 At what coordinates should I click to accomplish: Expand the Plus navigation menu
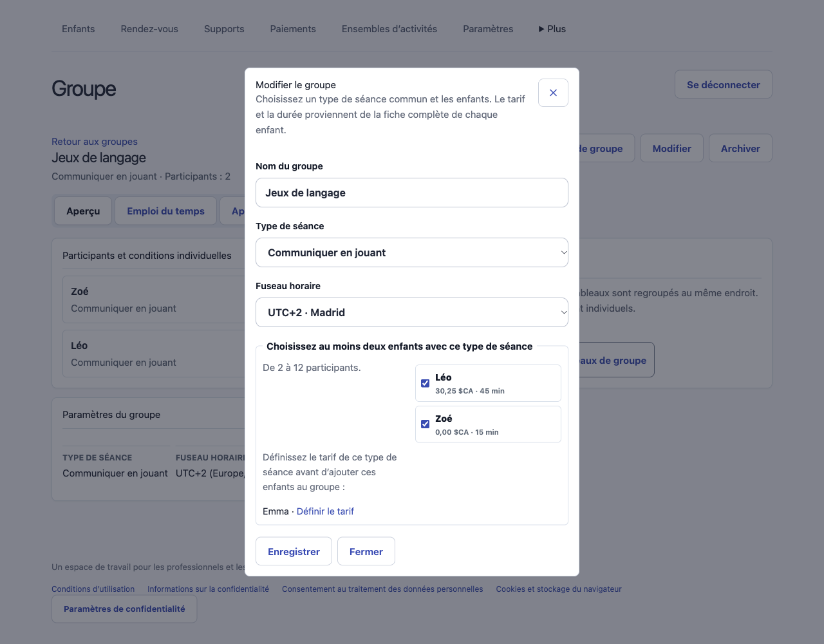[552, 29]
